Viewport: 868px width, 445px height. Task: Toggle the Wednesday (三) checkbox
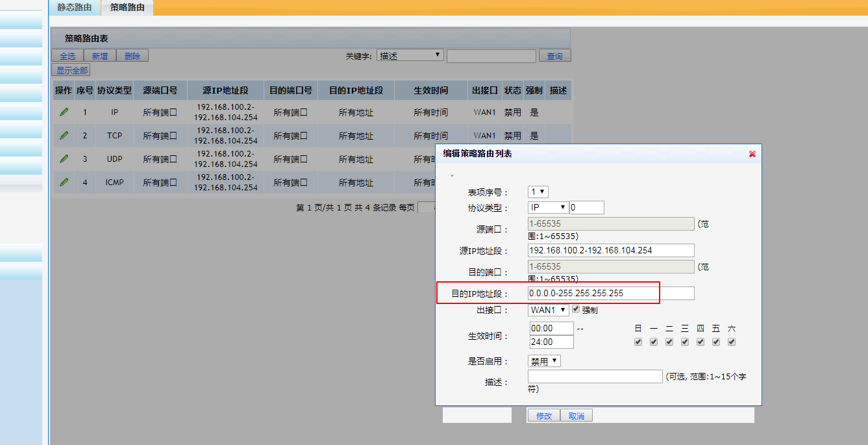tap(685, 342)
